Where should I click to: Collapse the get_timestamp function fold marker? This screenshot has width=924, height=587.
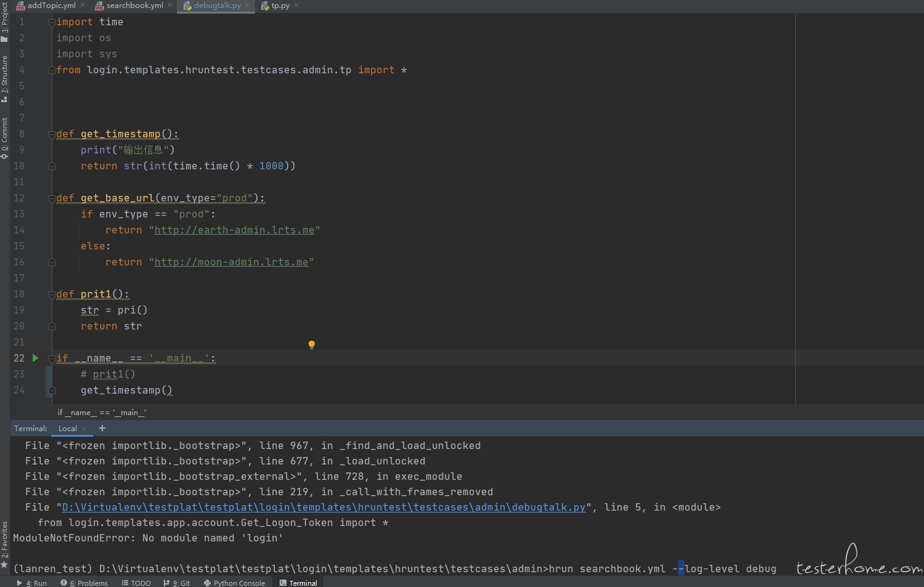52,134
